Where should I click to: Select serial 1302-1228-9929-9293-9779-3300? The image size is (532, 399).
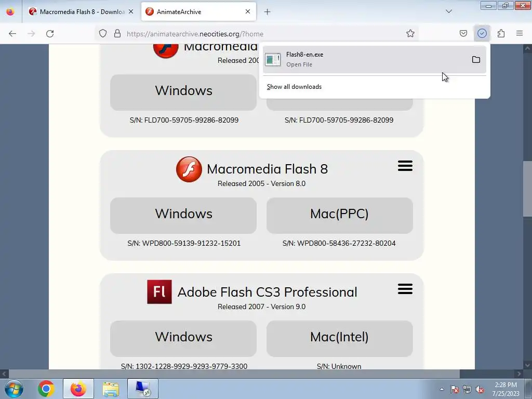point(191,366)
